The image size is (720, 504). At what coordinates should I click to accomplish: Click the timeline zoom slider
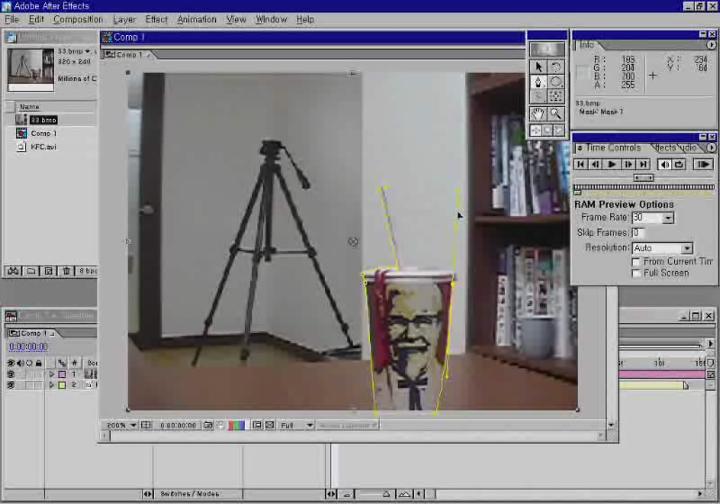(x=385, y=494)
